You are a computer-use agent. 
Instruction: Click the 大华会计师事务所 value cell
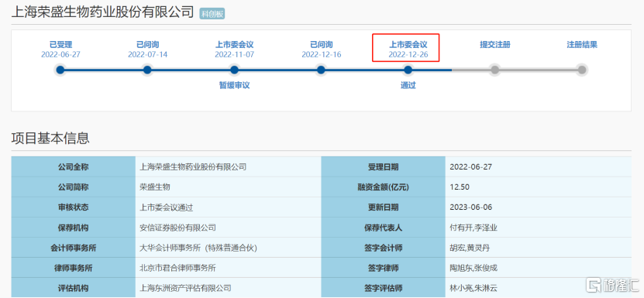[x=228, y=248]
